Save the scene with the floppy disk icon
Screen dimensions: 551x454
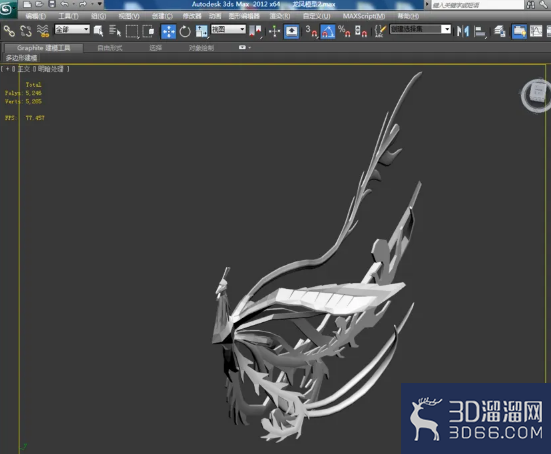[x=52, y=4]
